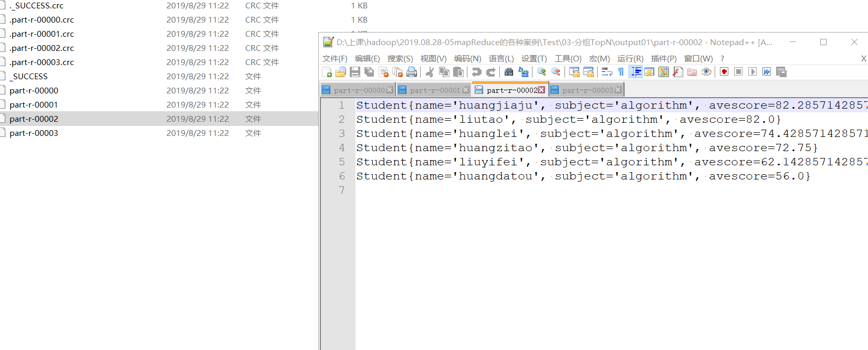Viewport: 868px width, 350px height.
Task: Click the Close All documents toolbar icon
Action: point(398,72)
